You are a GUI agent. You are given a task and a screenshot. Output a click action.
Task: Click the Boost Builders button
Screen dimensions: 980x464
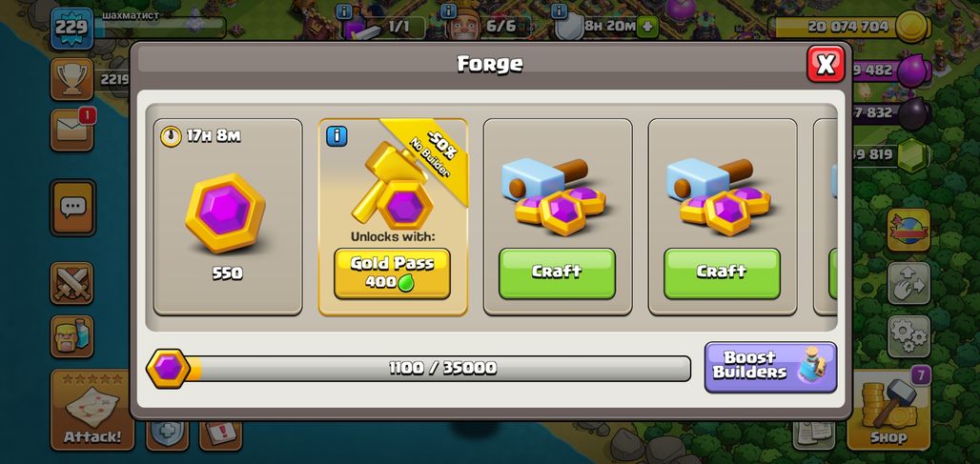770,367
